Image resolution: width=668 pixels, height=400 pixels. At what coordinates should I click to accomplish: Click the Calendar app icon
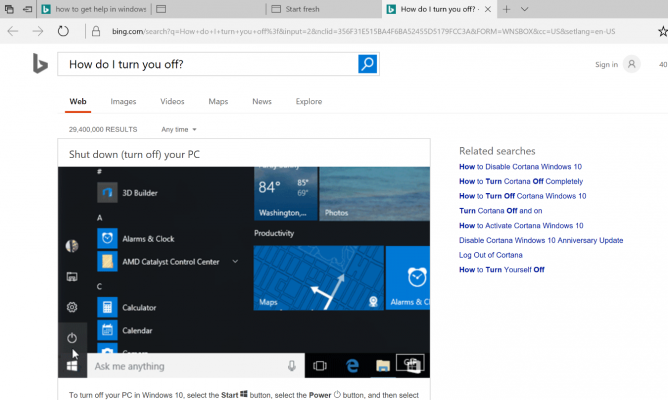coord(107,330)
